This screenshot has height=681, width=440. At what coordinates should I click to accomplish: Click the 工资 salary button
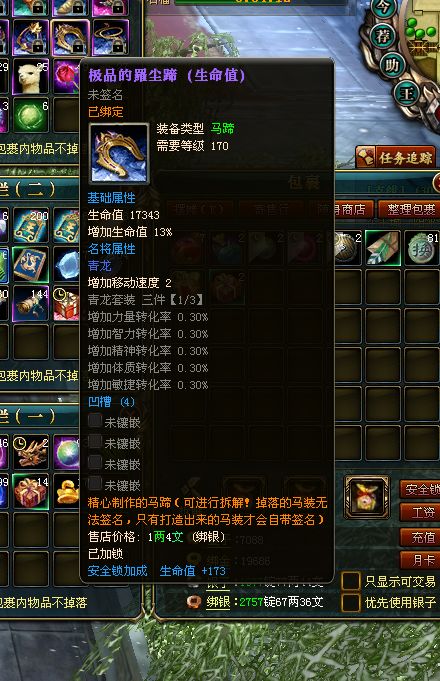click(420, 513)
